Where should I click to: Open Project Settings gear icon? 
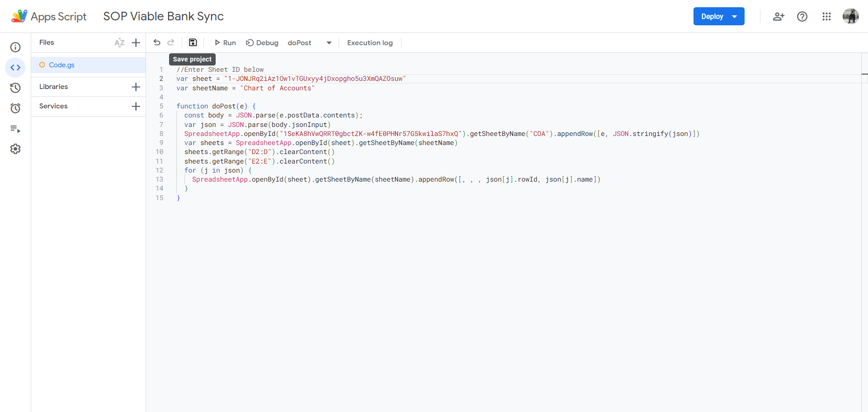click(x=15, y=149)
